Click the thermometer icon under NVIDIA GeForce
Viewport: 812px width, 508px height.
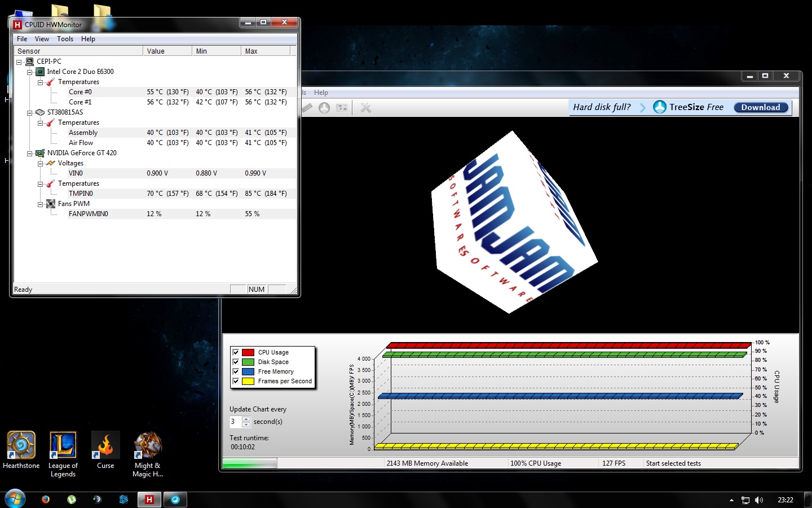tap(51, 183)
